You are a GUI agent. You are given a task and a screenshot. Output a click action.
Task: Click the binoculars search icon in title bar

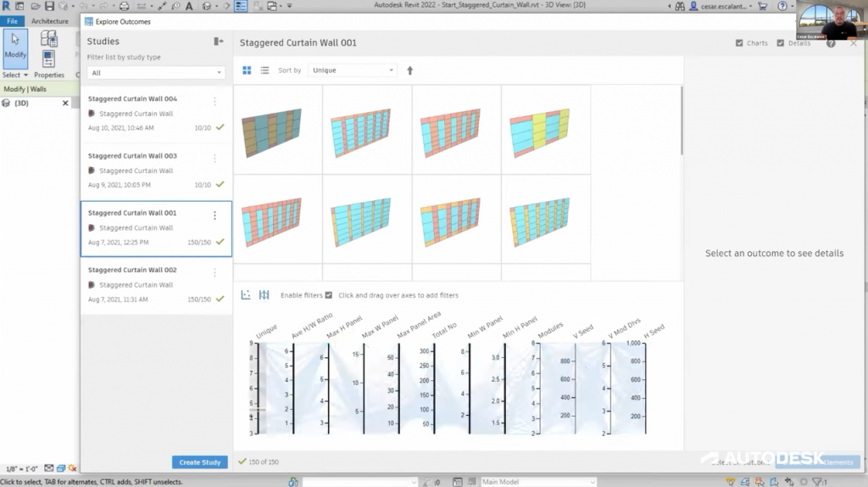coord(680,6)
